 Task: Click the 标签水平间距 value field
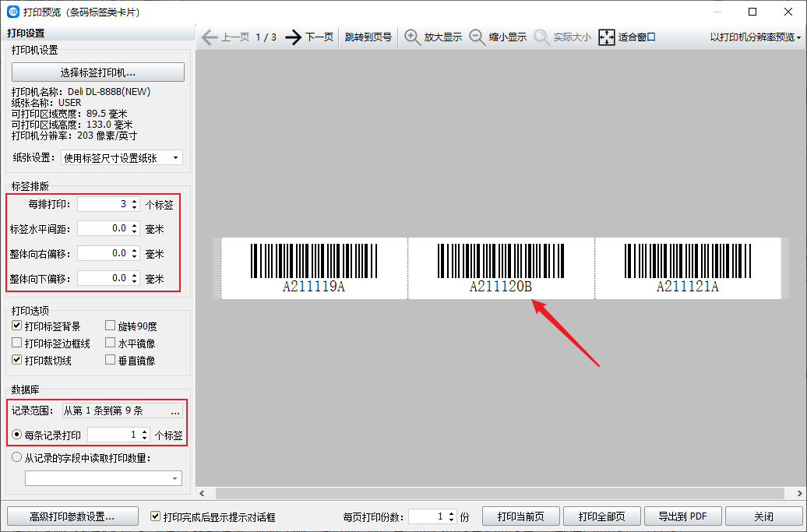click(103, 228)
